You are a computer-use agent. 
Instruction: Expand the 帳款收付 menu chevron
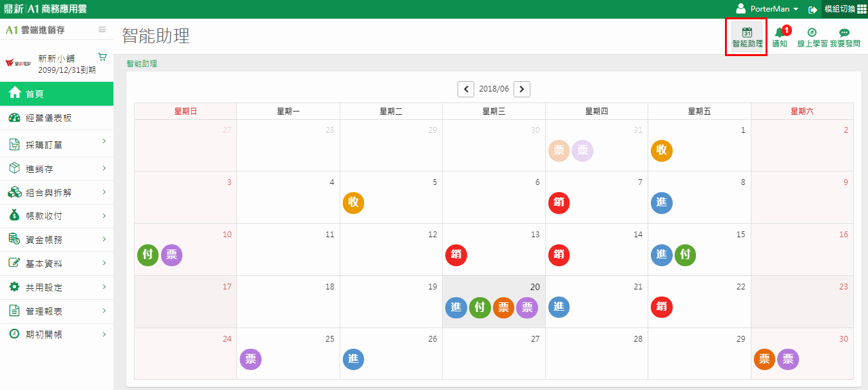(x=104, y=215)
